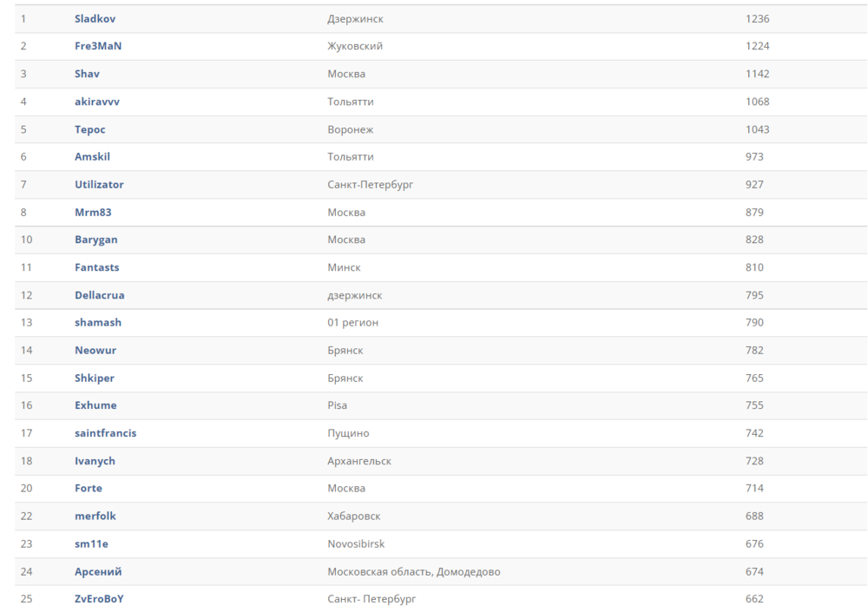The height and width of the screenshot is (612, 868).
Task: Click the Fantasts username link
Action: pyautogui.click(x=97, y=267)
